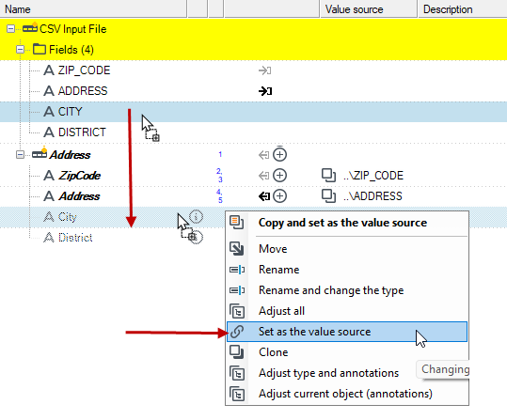Click the Description column header
The image size is (507, 420).
[x=463, y=9]
